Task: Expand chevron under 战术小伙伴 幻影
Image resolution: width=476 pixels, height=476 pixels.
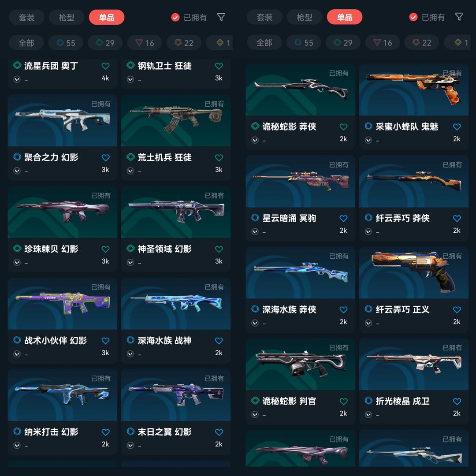Action: point(17,353)
